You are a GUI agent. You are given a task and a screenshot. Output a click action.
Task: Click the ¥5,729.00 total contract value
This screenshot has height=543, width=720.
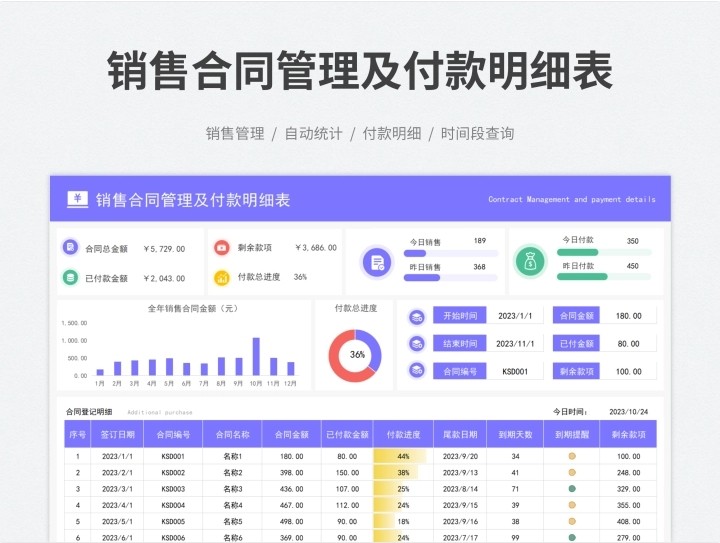tap(164, 249)
